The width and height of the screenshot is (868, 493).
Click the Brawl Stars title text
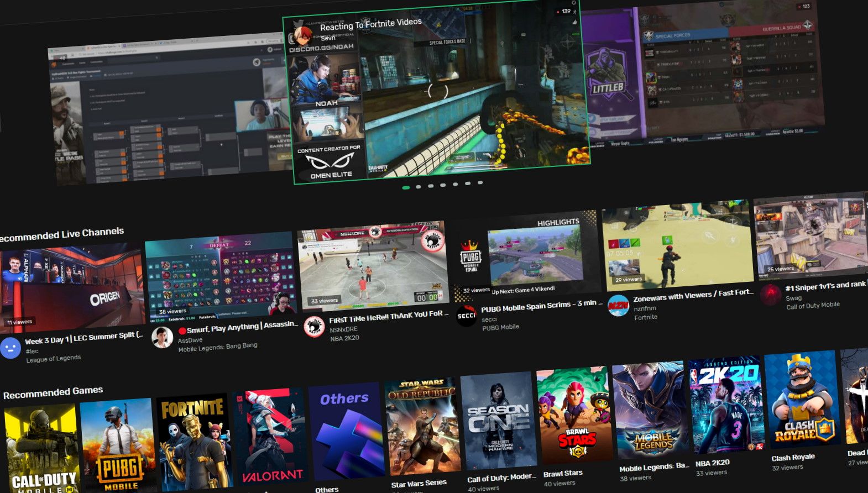563,474
